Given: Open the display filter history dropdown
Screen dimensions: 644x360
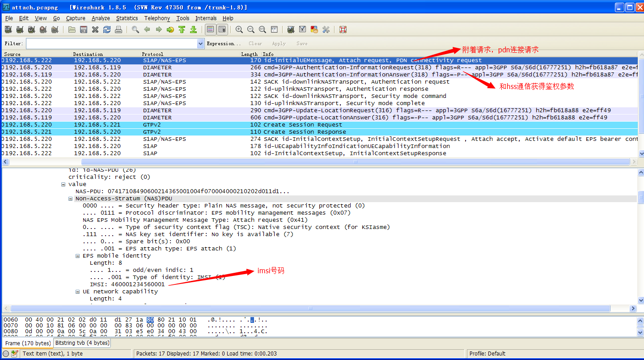Looking at the screenshot, I should coord(201,43).
